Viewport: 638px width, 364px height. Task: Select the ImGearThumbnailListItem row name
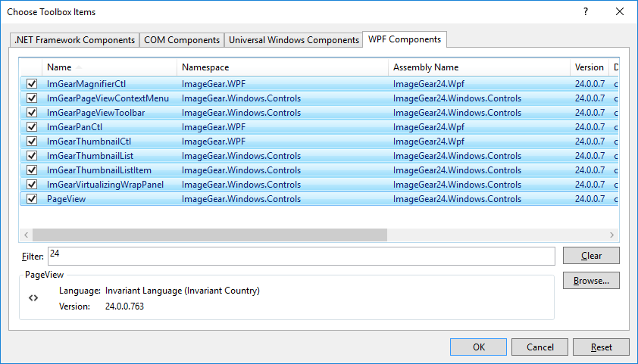(99, 170)
